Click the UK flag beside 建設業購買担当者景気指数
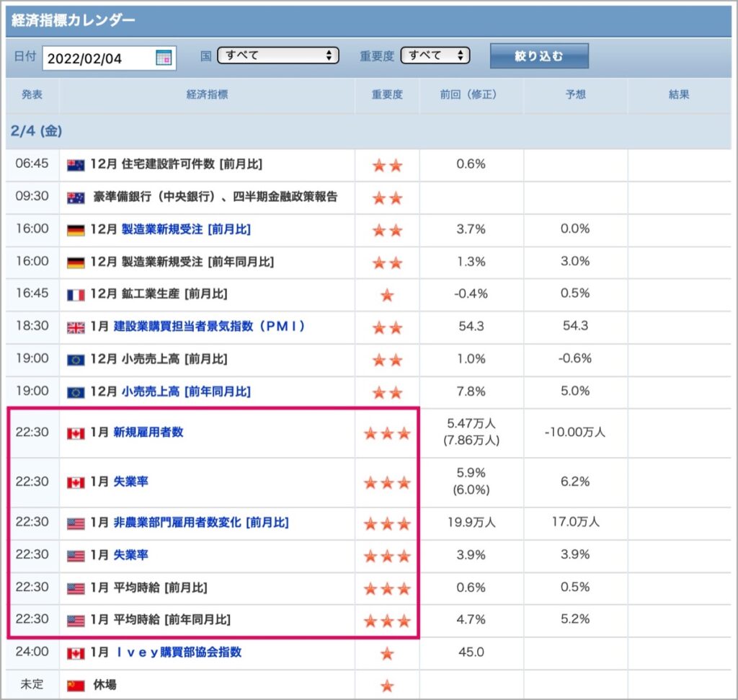738x700 pixels. [76, 327]
